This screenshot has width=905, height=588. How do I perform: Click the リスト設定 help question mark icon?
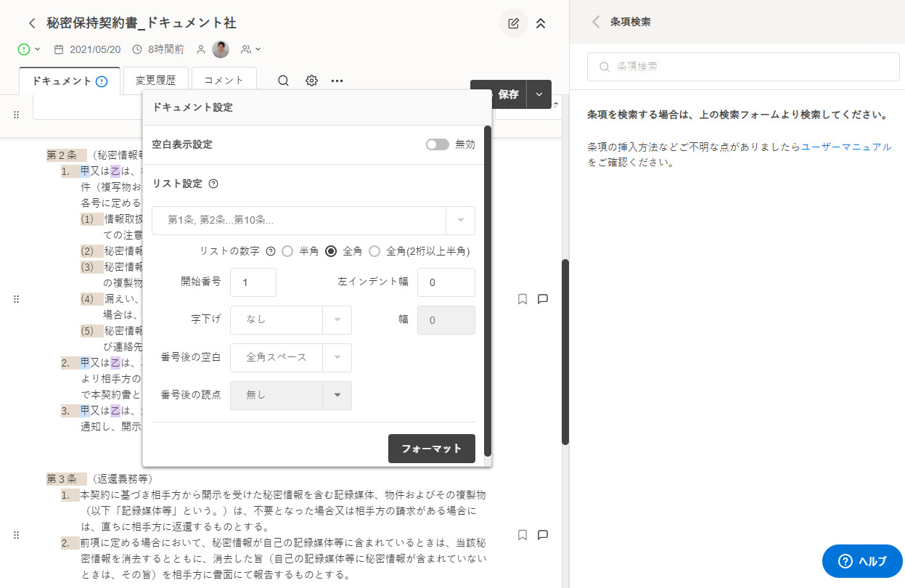(x=212, y=184)
